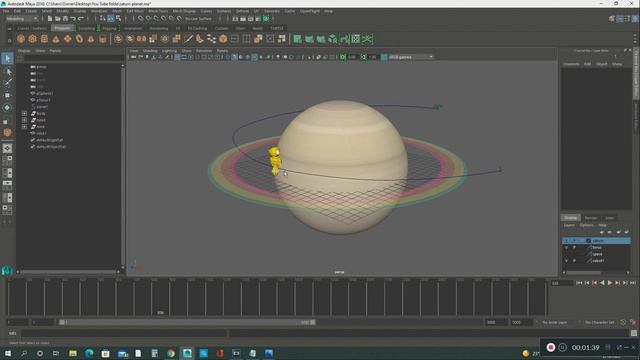The height and width of the screenshot is (360, 640).
Task: Switch to Render tab in Layer Editor
Action: pyautogui.click(x=591, y=218)
